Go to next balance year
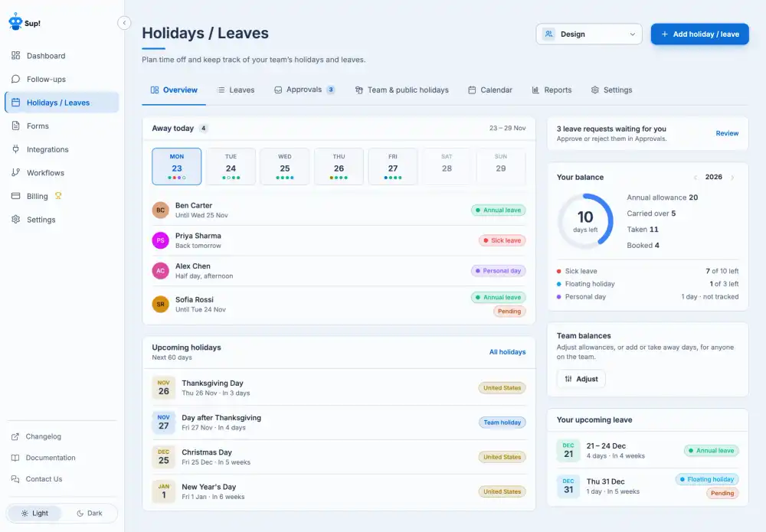Image resolution: width=766 pixels, height=532 pixels. pos(732,177)
